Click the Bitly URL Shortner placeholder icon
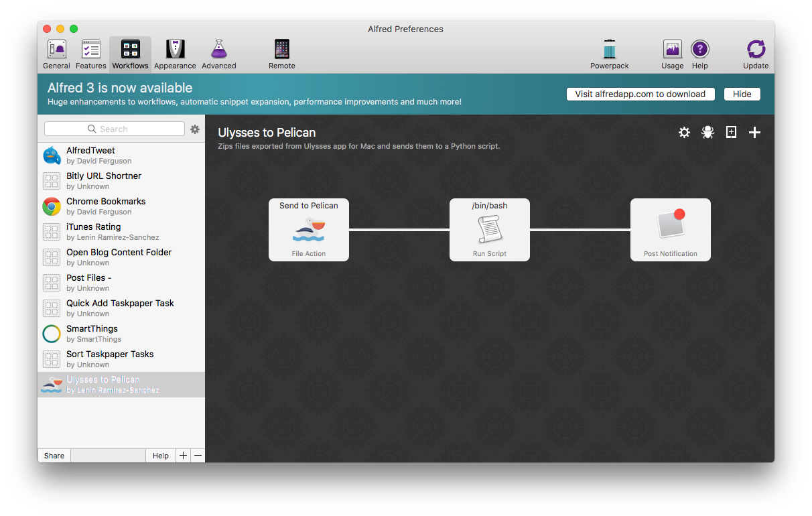812x516 pixels. point(52,181)
